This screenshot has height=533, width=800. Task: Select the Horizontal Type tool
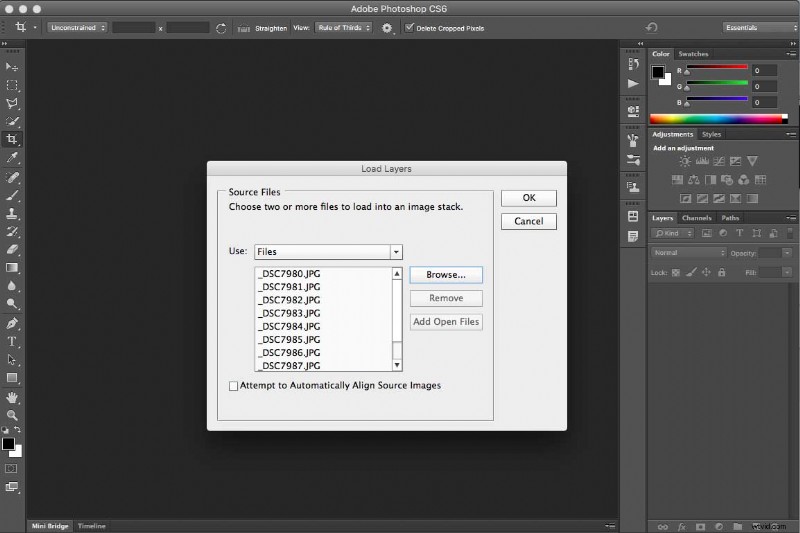pos(13,341)
